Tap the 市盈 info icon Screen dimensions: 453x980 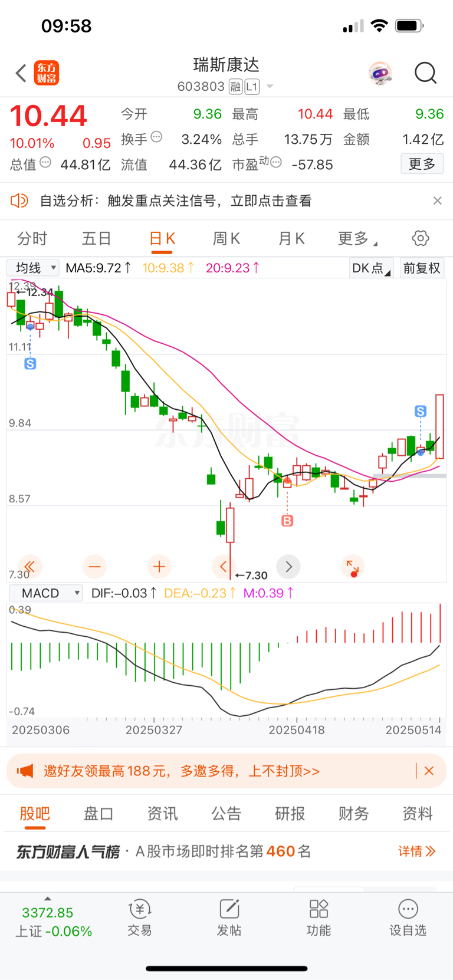[275, 162]
